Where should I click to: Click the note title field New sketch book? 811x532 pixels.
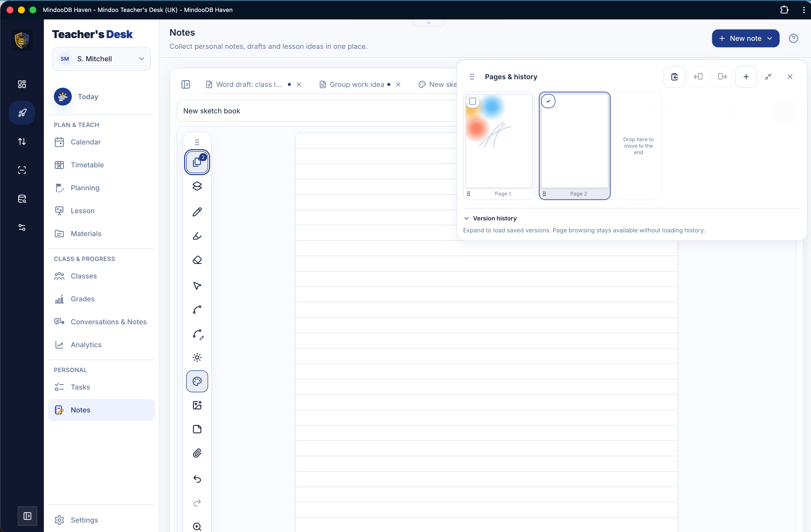(317, 111)
